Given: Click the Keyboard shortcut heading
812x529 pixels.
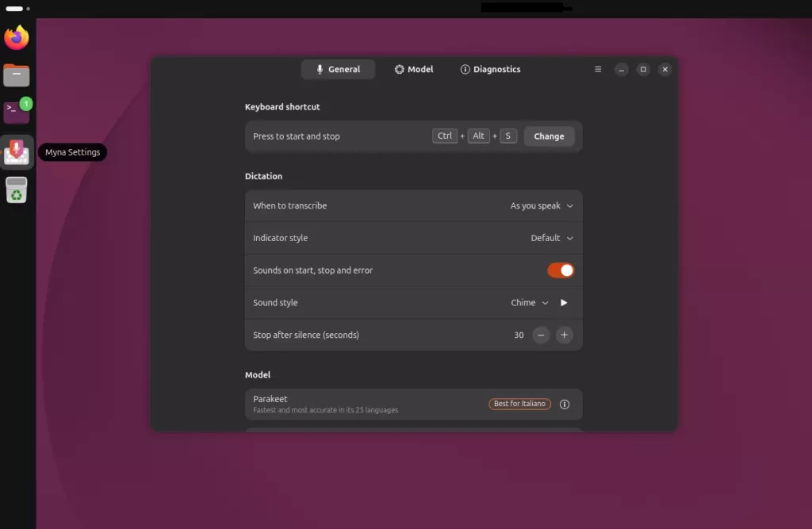Looking at the screenshot, I should coord(282,107).
